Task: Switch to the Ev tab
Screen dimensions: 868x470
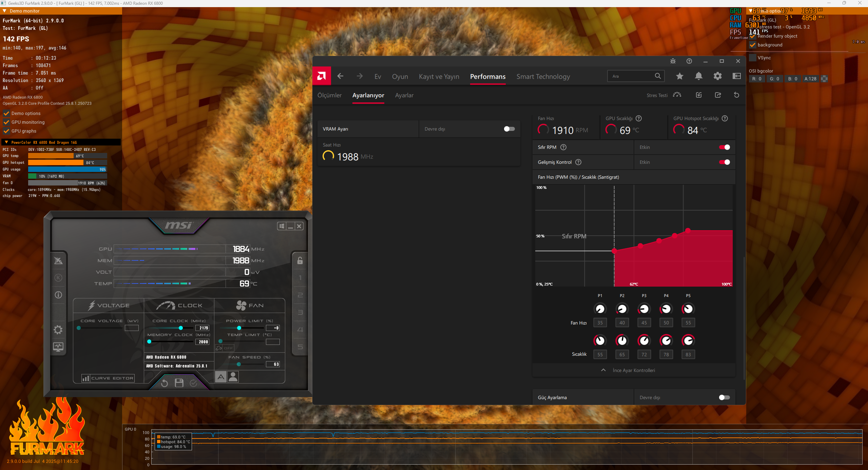Action: coord(378,77)
